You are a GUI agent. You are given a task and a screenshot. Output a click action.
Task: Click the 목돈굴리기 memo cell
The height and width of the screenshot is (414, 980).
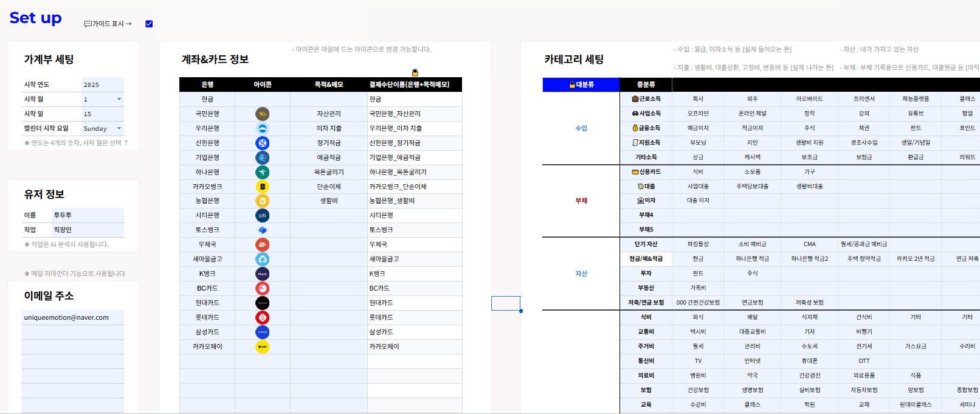click(x=329, y=172)
